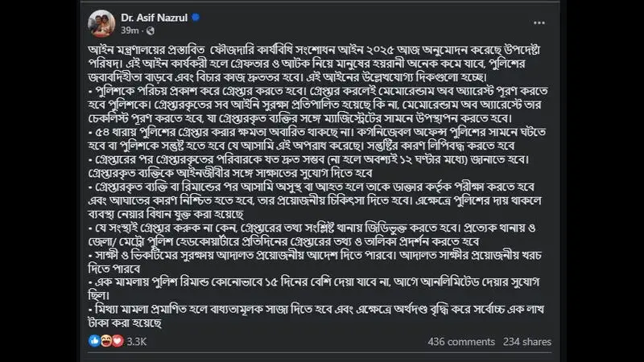Open the Dr. Asif Nazrul profile name
This screenshot has width=644, height=362.
coord(154,18)
